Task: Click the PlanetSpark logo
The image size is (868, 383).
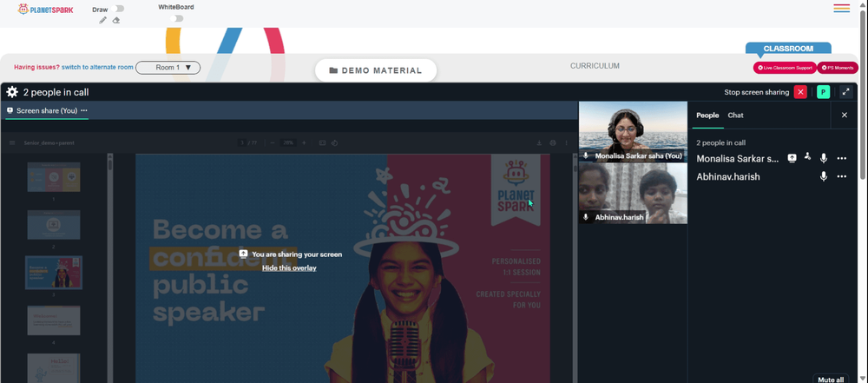Action: 45,9
